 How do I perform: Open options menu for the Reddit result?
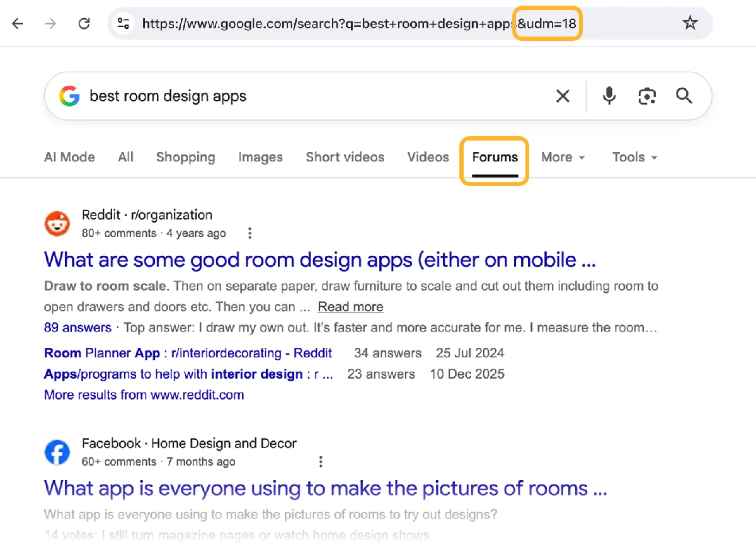point(249,233)
